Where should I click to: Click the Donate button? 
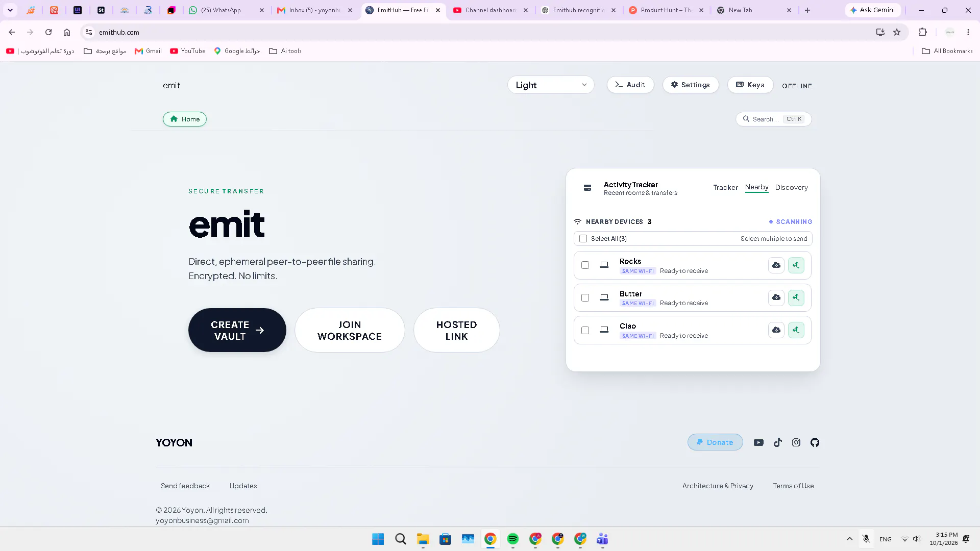715,442
